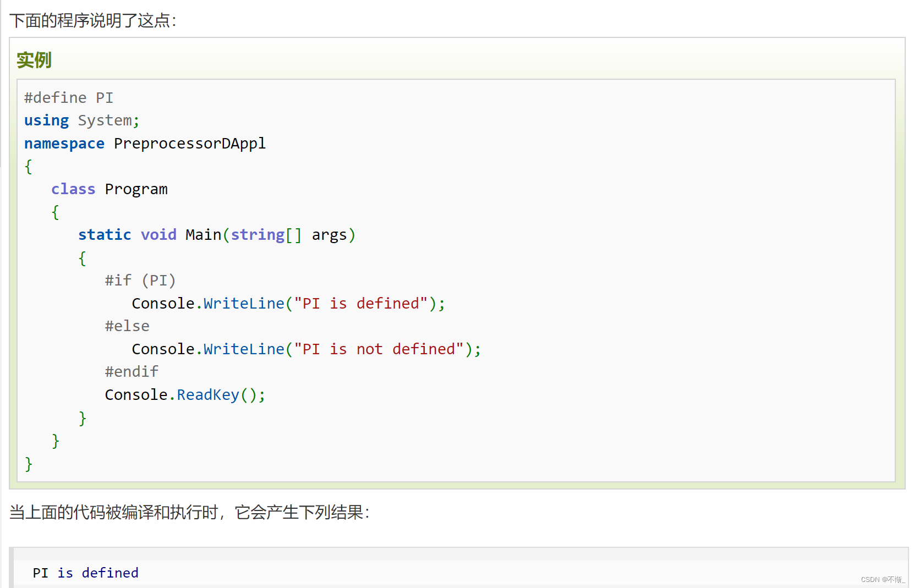Image resolution: width=914 pixels, height=588 pixels.
Task: Click the output text "PI is defined"
Action: click(86, 573)
